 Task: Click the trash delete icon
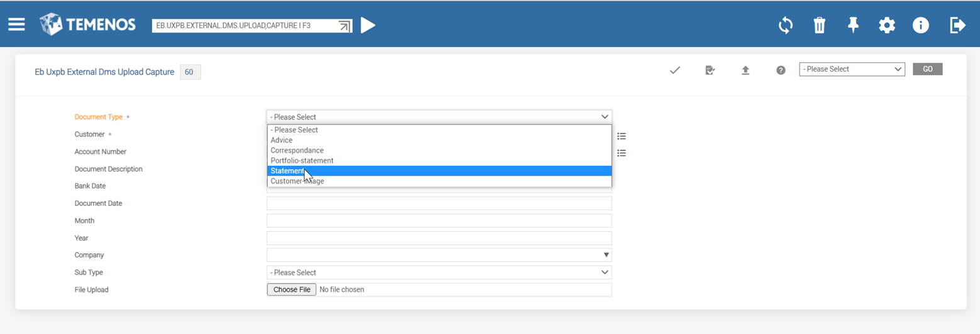tap(819, 25)
